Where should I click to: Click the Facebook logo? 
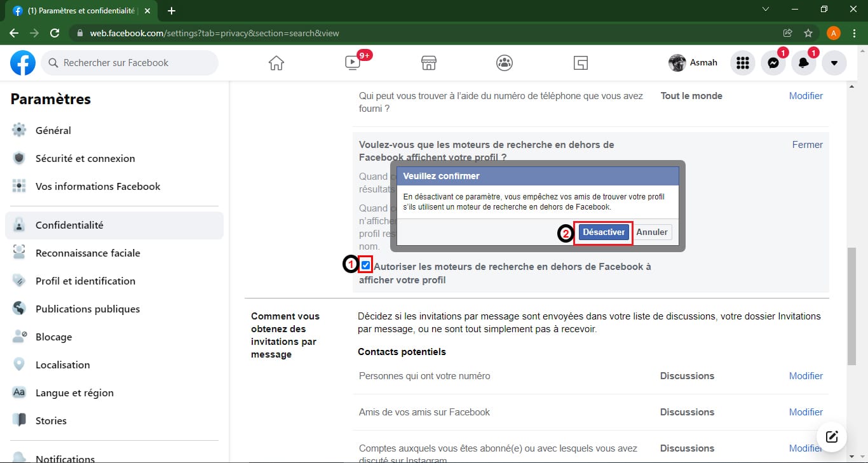(23, 63)
